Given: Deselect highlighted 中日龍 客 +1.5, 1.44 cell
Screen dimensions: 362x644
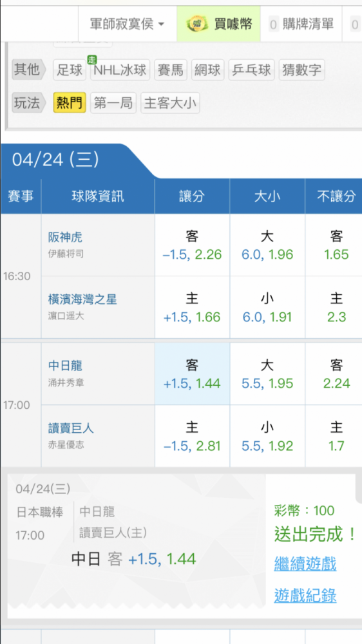Looking at the screenshot, I should coord(192,374).
